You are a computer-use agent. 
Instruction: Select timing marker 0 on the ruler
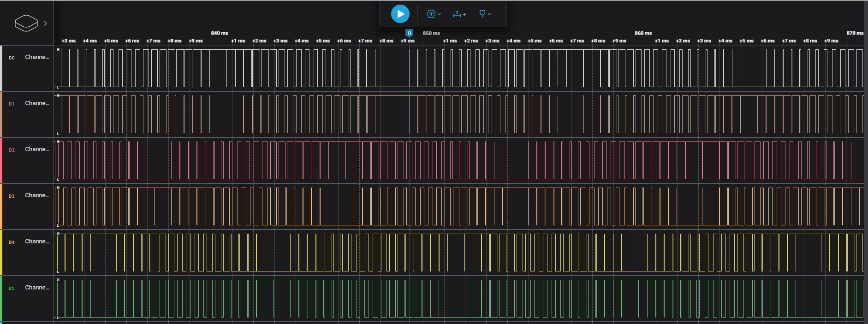409,33
